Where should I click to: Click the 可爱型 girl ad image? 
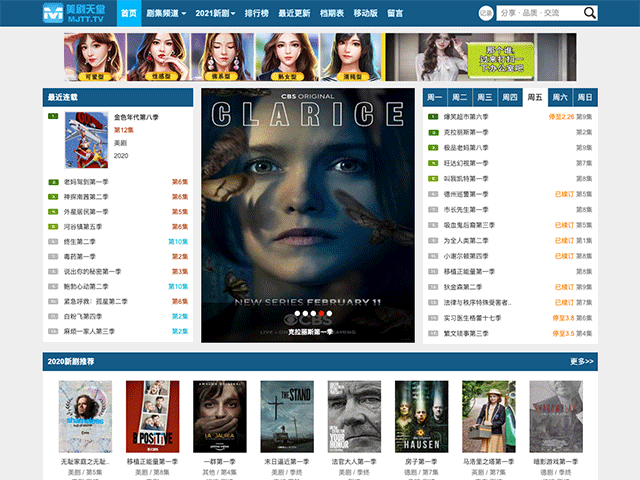[94, 57]
